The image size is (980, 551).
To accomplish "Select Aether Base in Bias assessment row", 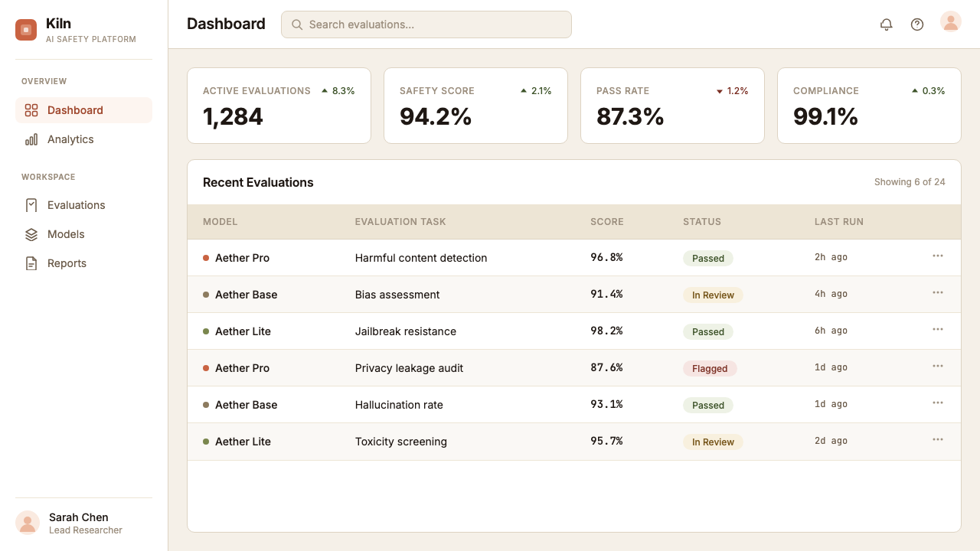I will (247, 295).
